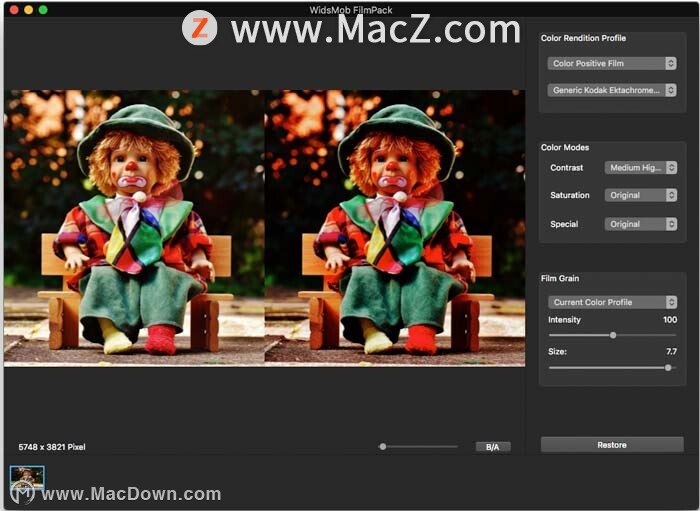Click the Film Grain heading
This screenshot has height=511, width=700.
pyautogui.click(x=560, y=278)
